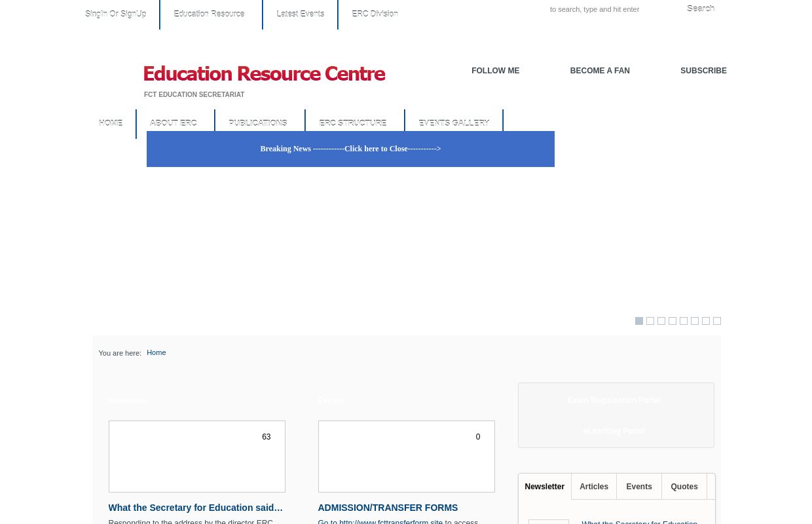Click the Education Resource Centre logo
This screenshot has width=812, height=524.
(x=264, y=73)
